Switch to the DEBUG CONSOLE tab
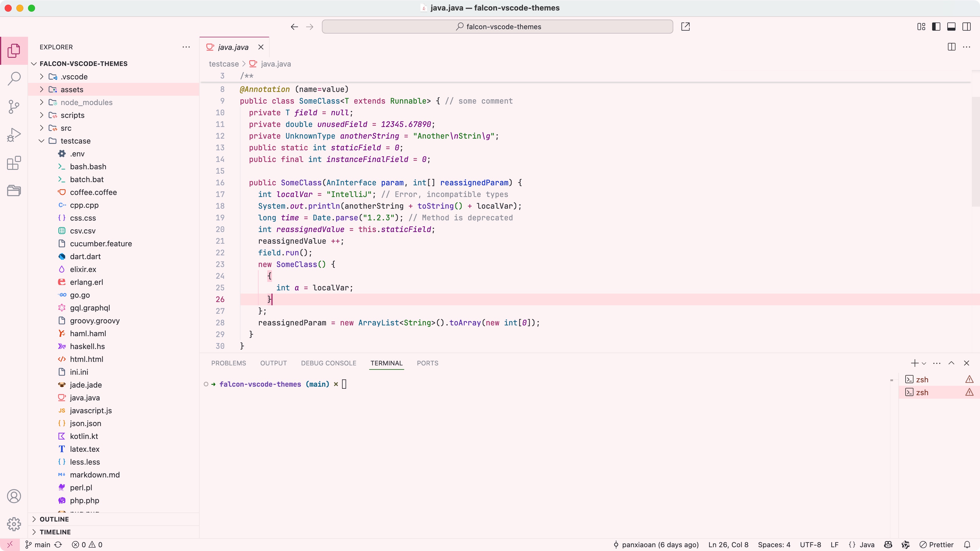 [328, 363]
